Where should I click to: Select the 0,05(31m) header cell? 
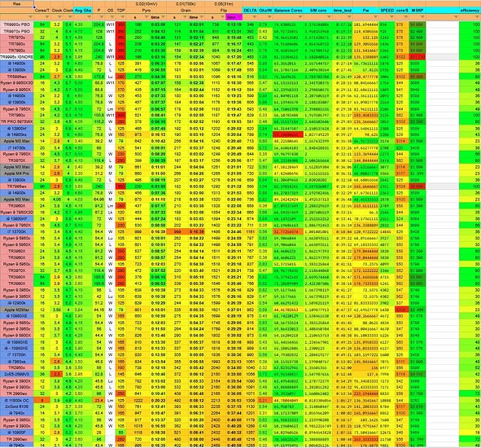point(224,4)
